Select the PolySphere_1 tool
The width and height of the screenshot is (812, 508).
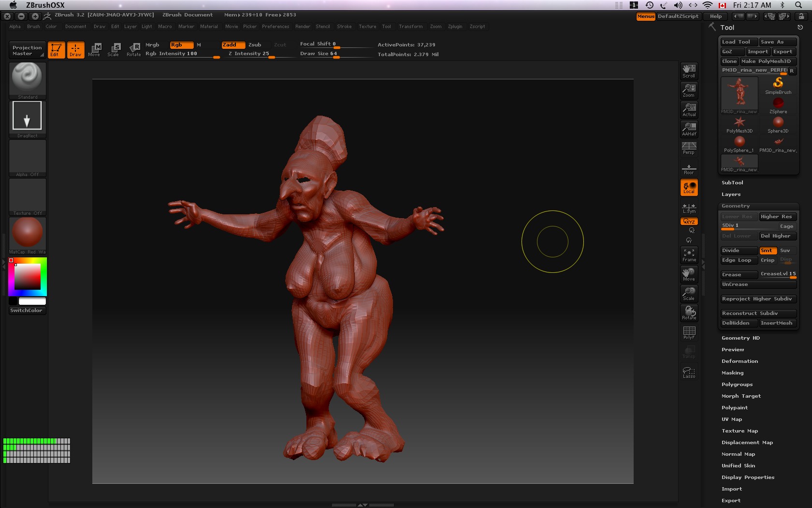(x=739, y=144)
